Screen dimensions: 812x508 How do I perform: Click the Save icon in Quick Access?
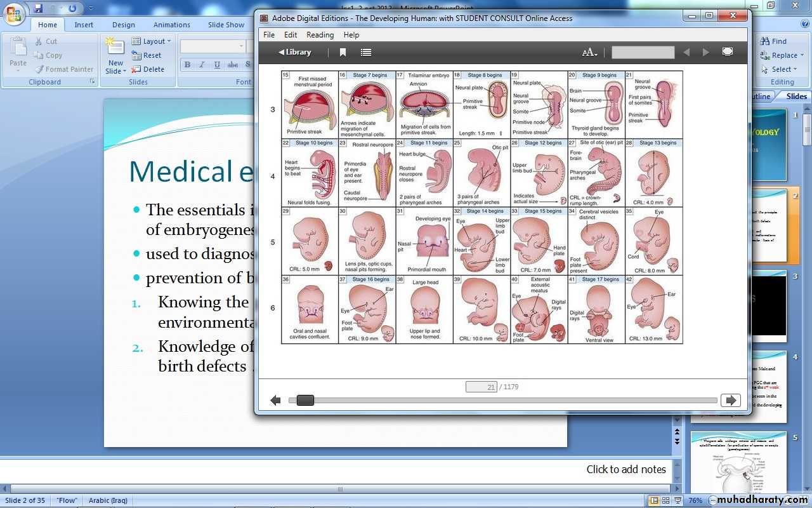38,8
